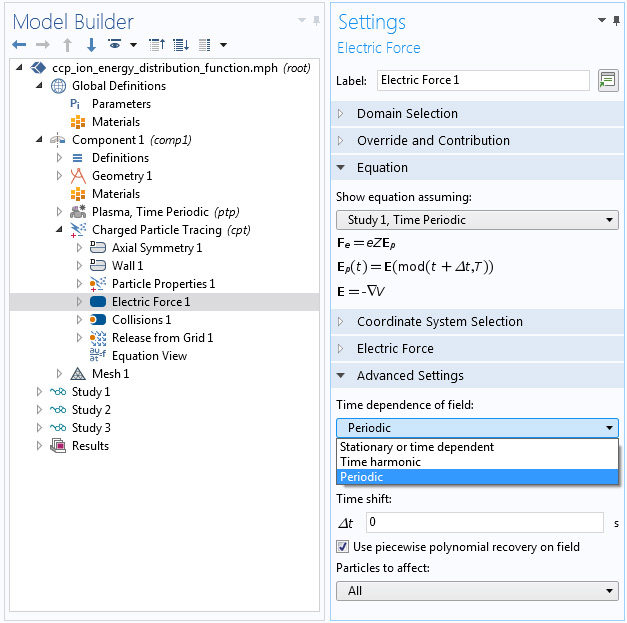
Task: Click the move up arrow icon
Action: point(67,45)
